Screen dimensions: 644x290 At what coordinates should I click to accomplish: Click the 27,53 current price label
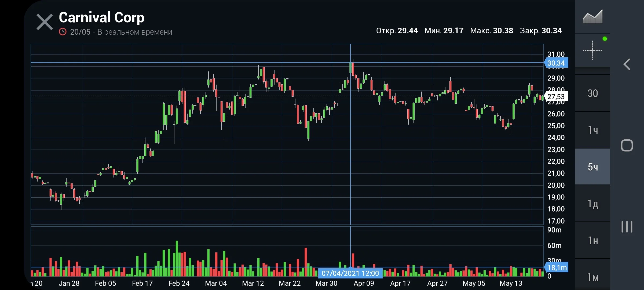[x=556, y=96]
